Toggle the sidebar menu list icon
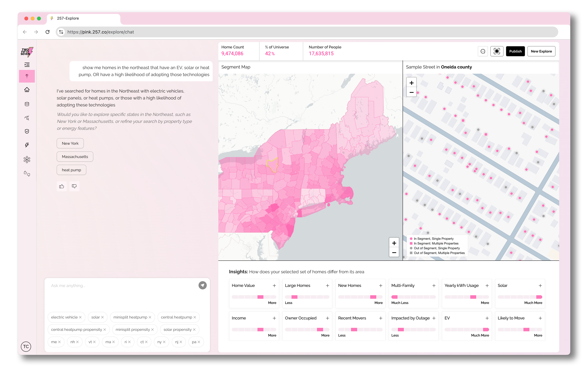 pos(27,65)
